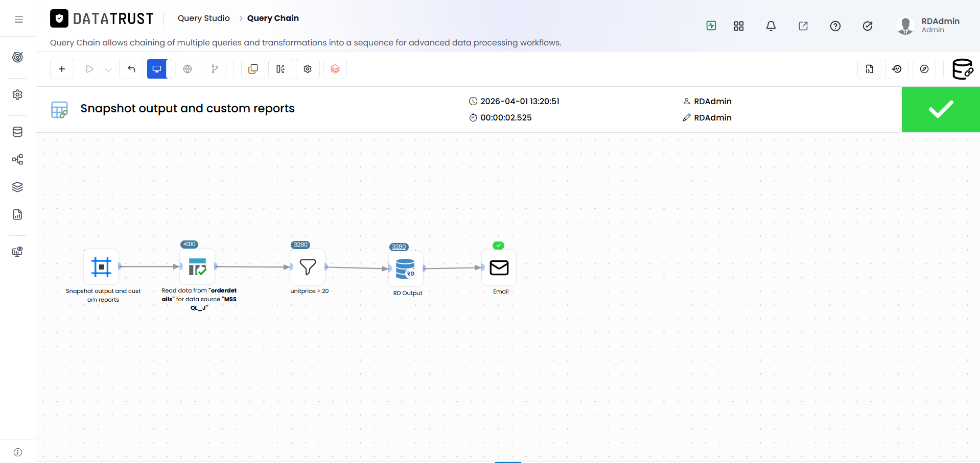
Task: Select the RD Output node
Action: coord(406,269)
